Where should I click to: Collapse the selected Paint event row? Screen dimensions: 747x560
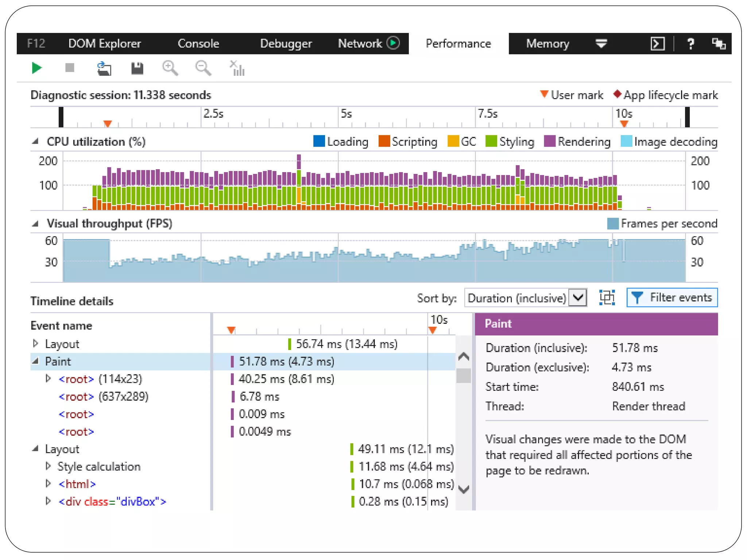36,361
